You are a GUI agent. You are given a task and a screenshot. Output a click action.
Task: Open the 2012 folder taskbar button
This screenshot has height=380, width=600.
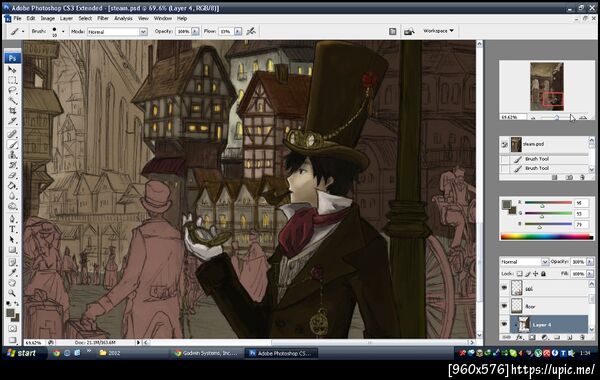pos(110,353)
